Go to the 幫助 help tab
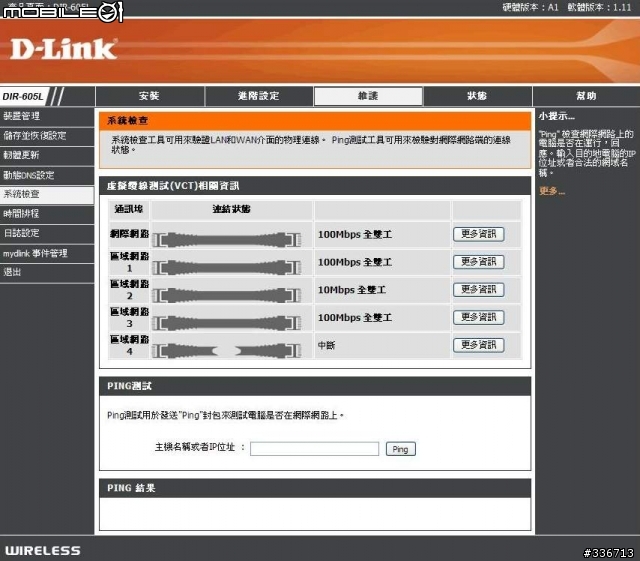The width and height of the screenshot is (640, 561). click(x=586, y=96)
